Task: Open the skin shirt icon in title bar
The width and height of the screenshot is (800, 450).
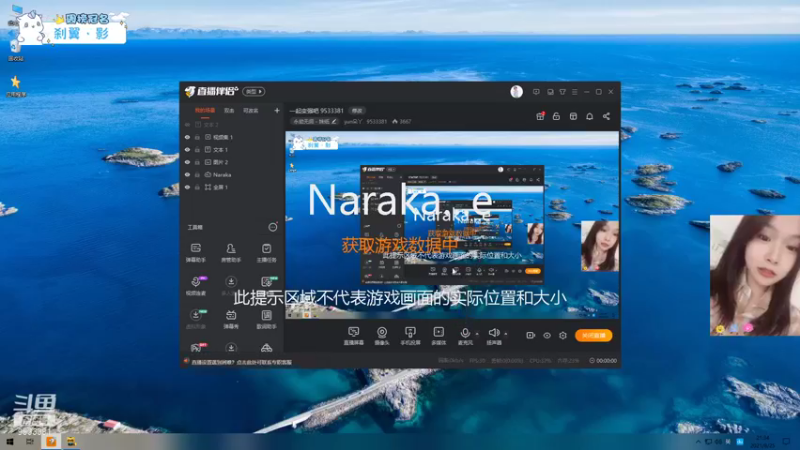Action: pyautogui.click(x=562, y=92)
